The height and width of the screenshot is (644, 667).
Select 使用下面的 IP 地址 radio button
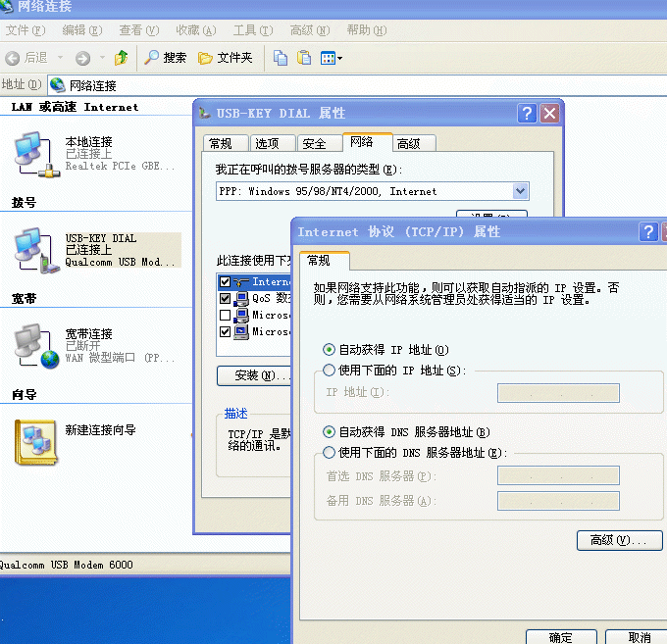pos(329,371)
